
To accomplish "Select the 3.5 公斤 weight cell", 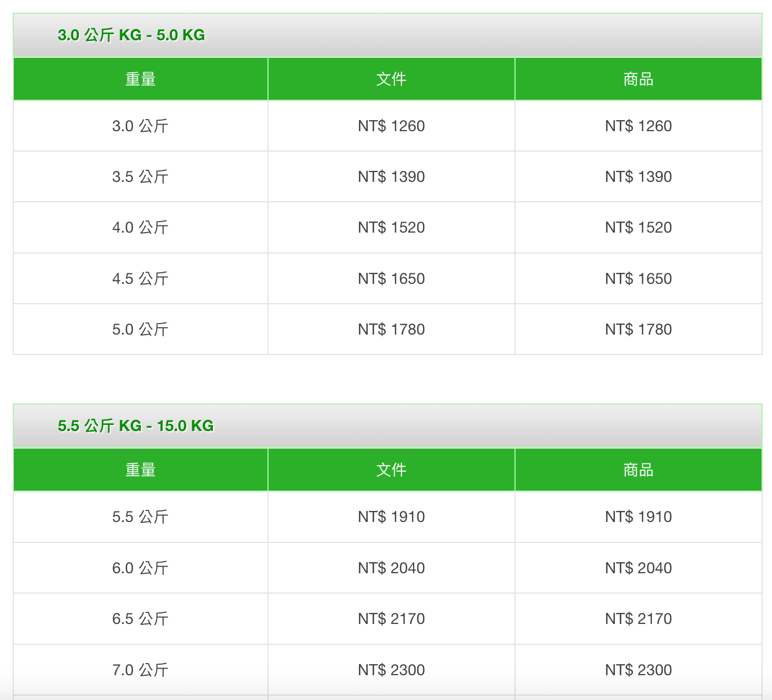I will point(140,177).
